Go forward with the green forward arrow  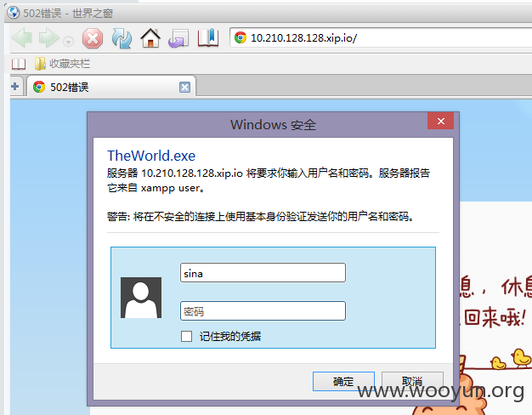[48, 37]
